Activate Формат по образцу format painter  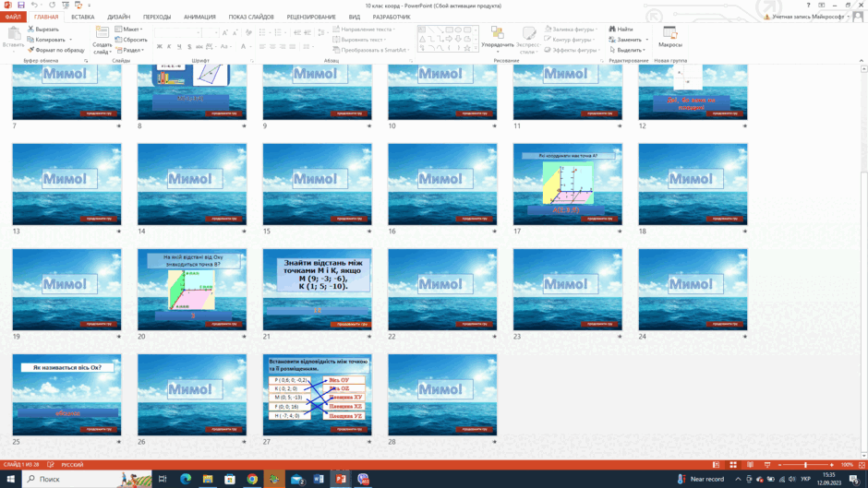pos(56,50)
